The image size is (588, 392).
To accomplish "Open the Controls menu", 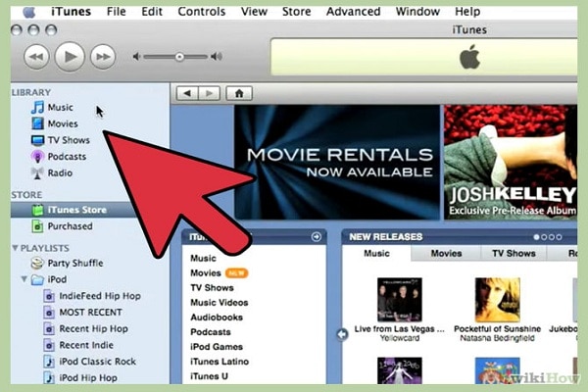I will [x=201, y=12].
